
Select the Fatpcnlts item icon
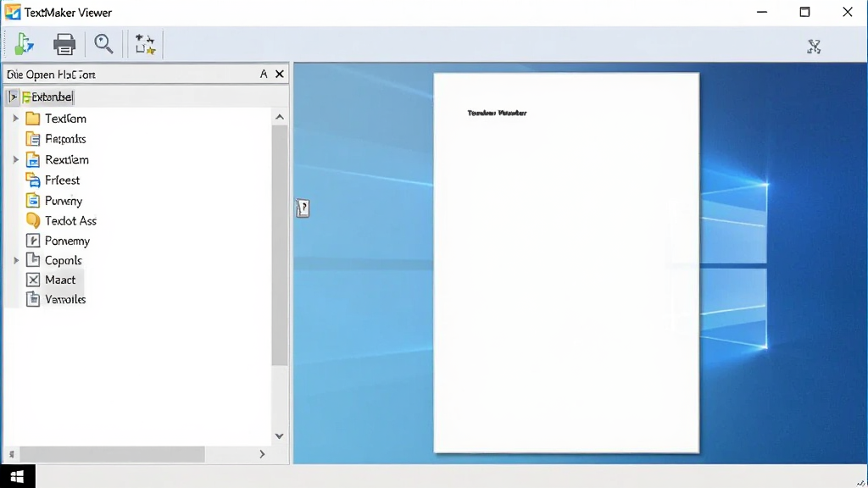[33, 139]
